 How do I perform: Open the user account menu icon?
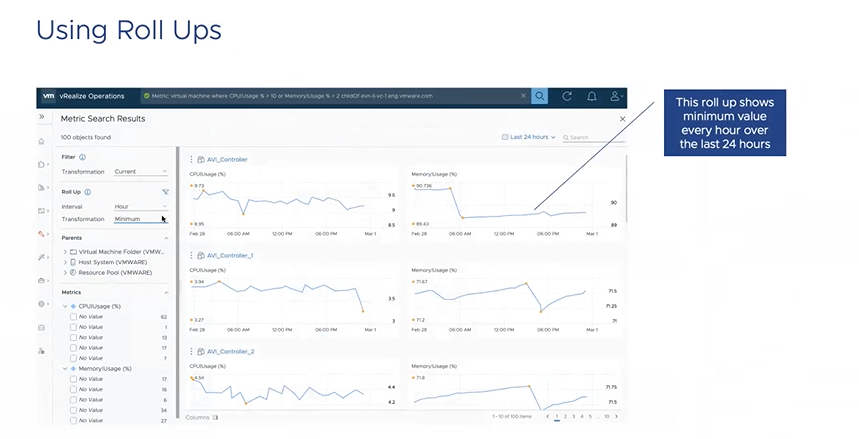[616, 96]
